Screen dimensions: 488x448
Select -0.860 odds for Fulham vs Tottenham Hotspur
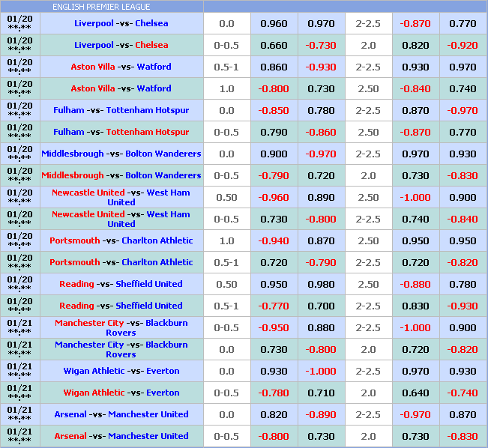coord(321,132)
